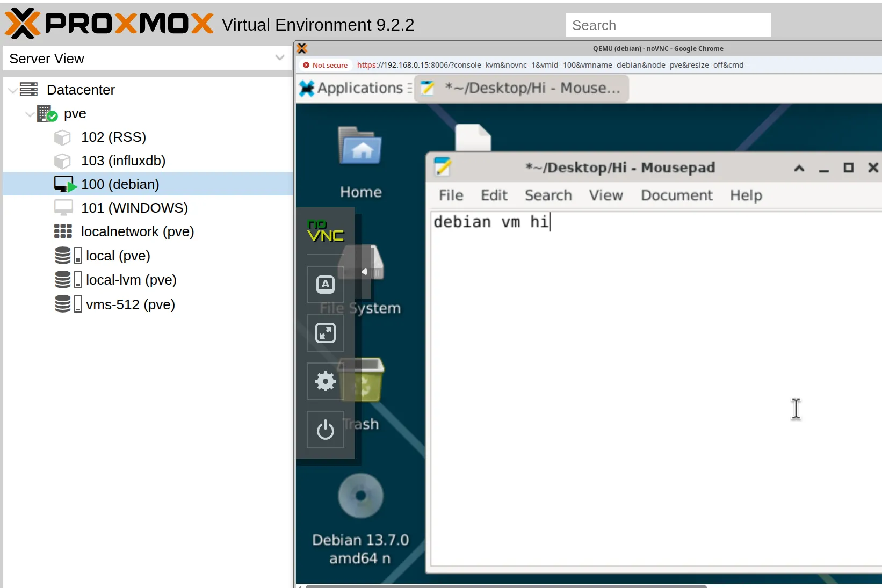Select container 103 (influxdb)
Screen dimensions: 882x588
tap(123, 161)
